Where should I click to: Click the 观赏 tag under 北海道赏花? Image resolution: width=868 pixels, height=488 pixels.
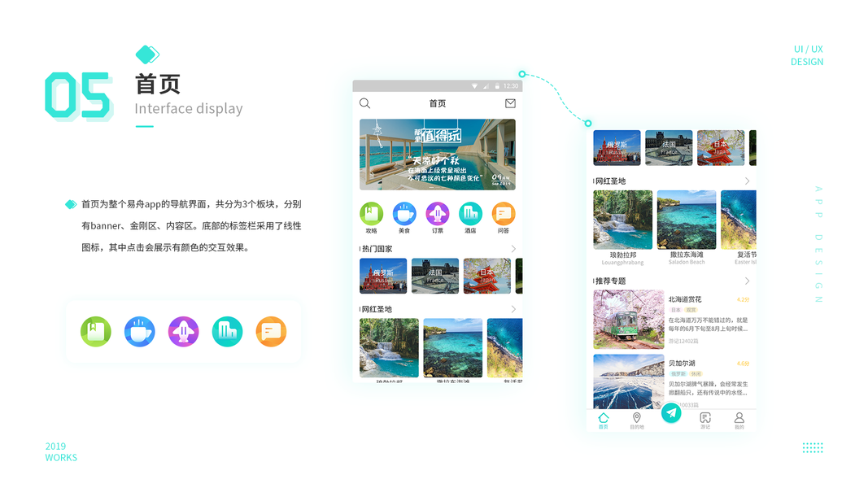click(x=691, y=310)
